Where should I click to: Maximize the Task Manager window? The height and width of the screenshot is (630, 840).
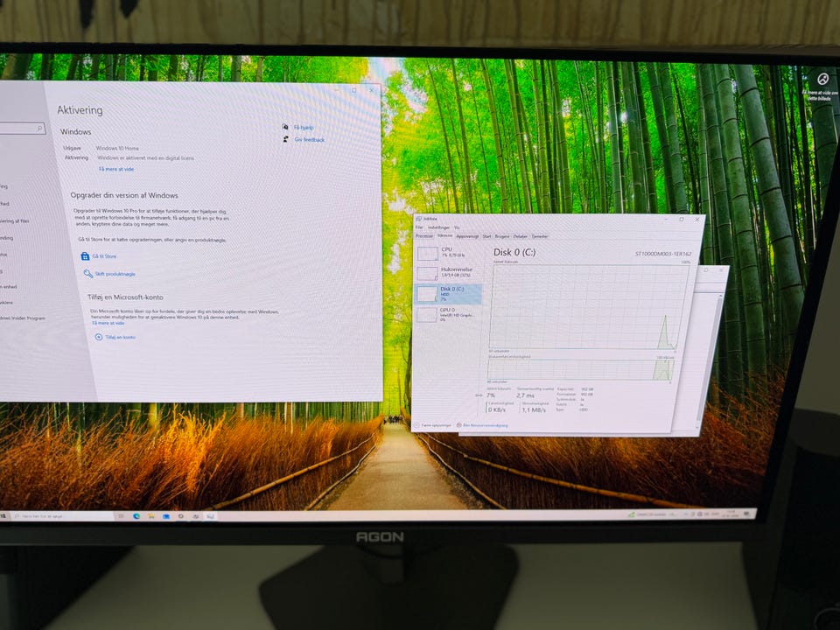(681, 219)
